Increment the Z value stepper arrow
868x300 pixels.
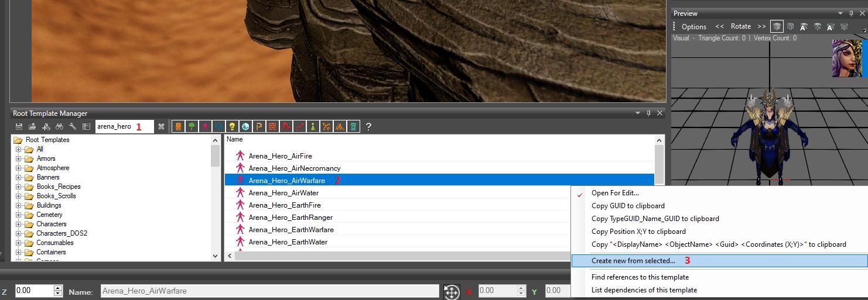point(58,288)
